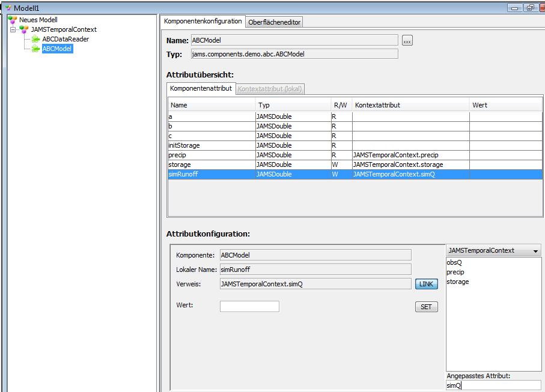The image size is (545, 392).
Task: Click the Modell1 window title icon
Action: (8, 7)
